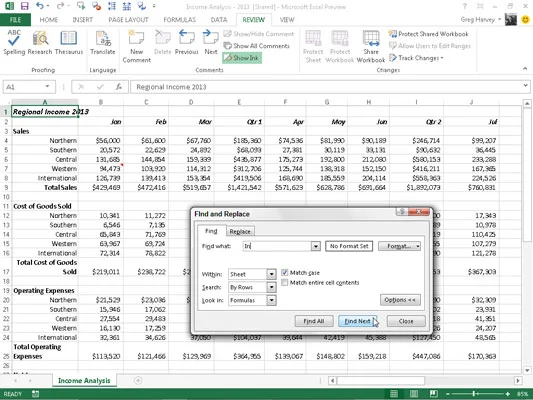This screenshot has width=533, height=400.
Task: Click the Translate icon
Action: [x=103, y=42]
